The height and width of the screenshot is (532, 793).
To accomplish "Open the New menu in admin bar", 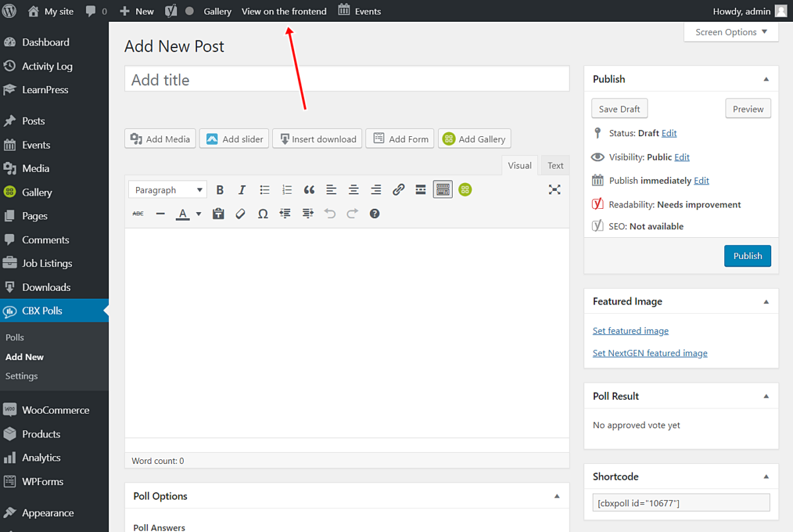I will [x=136, y=11].
